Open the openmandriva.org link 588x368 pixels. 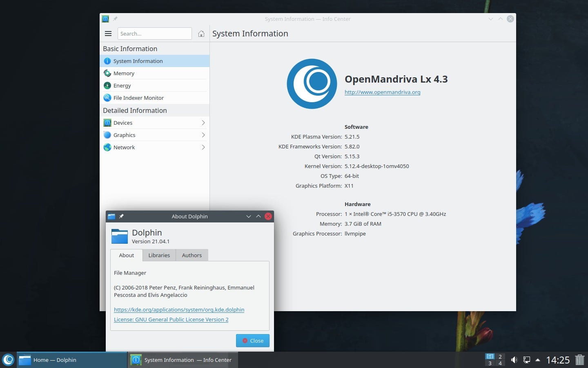[x=382, y=92]
